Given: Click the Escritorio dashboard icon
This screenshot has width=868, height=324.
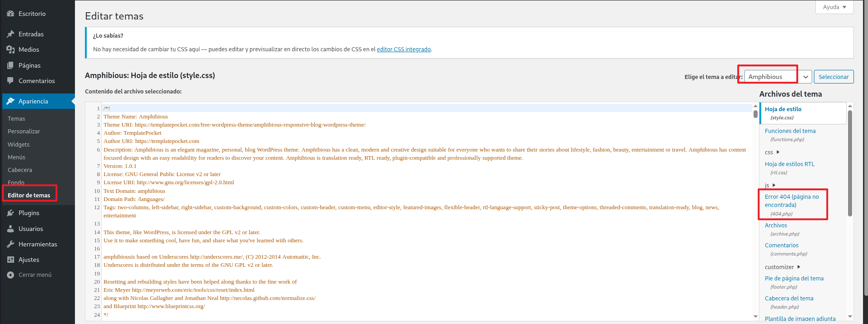Looking at the screenshot, I should 10,14.
